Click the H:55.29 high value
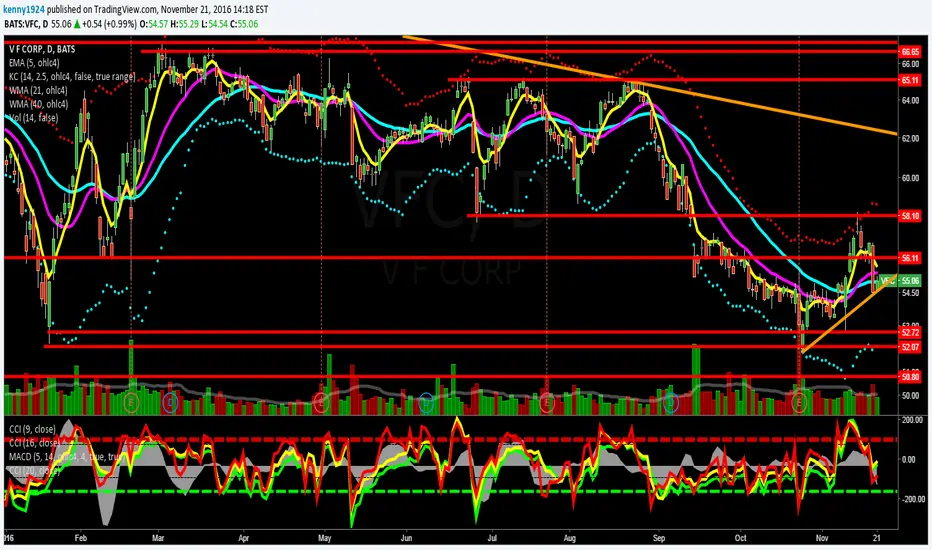 (184, 24)
